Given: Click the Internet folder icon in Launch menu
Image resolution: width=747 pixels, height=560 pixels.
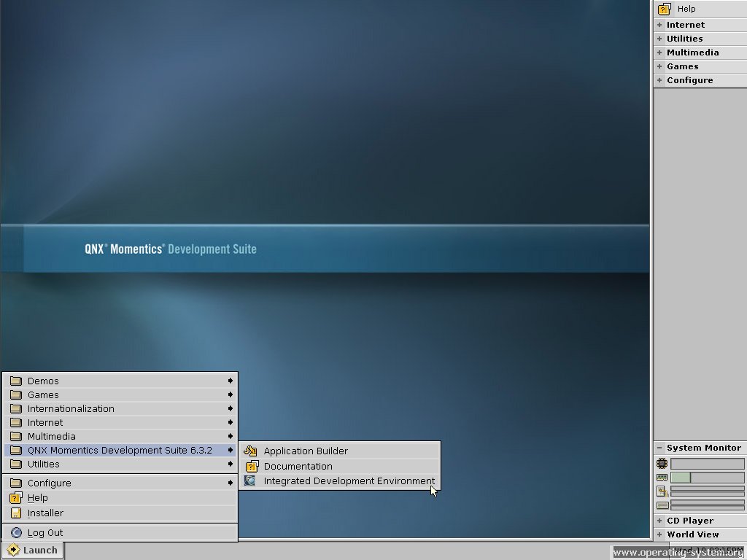Looking at the screenshot, I should pyautogui.click(x=16, y=422).
